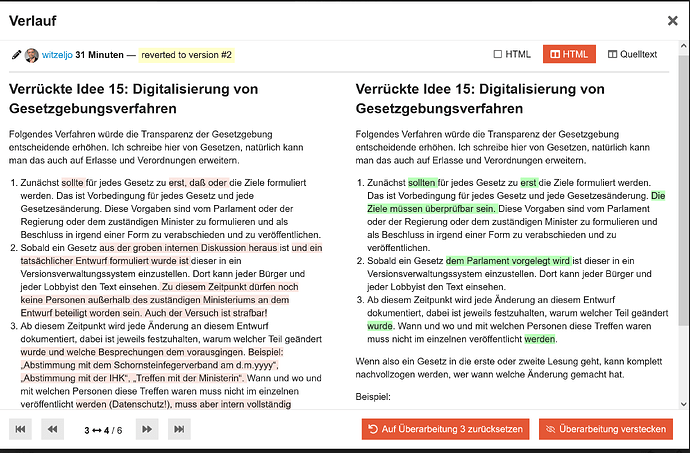Screen dimensions: 690x453
Task: Click Auf Überarbeitung 3 zurücksetzen button
Action: coord(445,429)
